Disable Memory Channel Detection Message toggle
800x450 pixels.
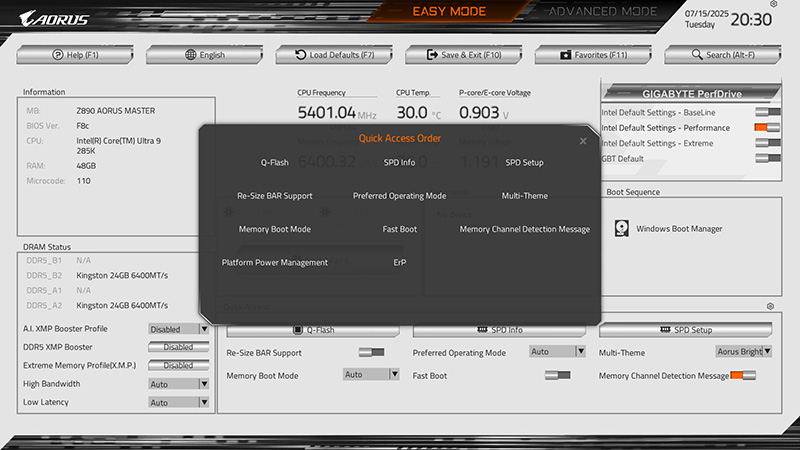tap(743, 375)
